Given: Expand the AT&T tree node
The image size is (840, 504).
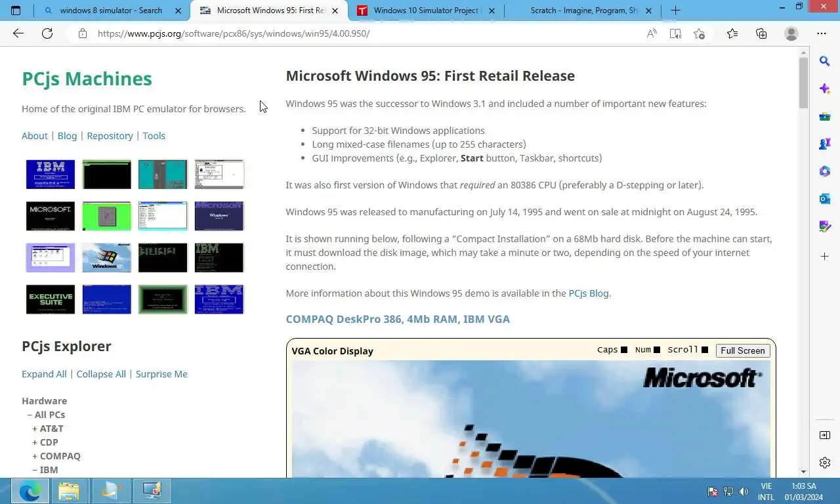Looking at the screenshot, I should coord(48,429).
